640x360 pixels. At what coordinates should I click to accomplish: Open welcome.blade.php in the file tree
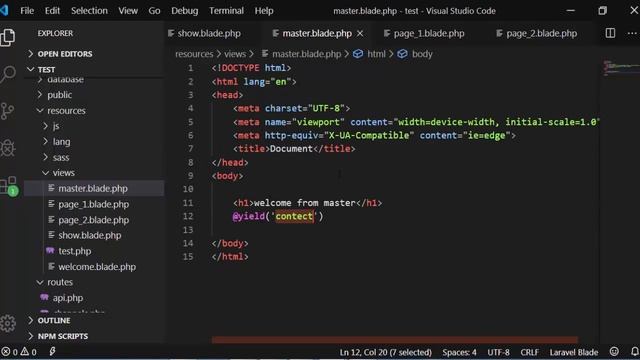click(97, 267)
